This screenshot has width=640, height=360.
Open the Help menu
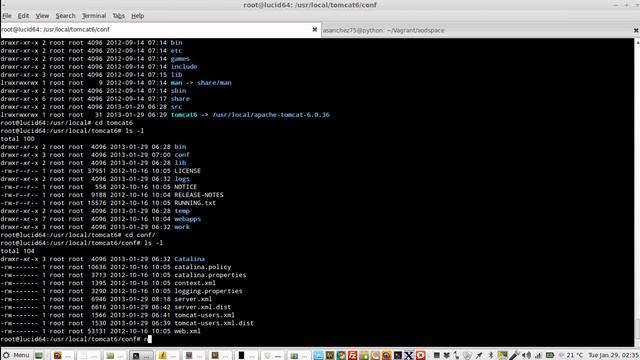138,16
